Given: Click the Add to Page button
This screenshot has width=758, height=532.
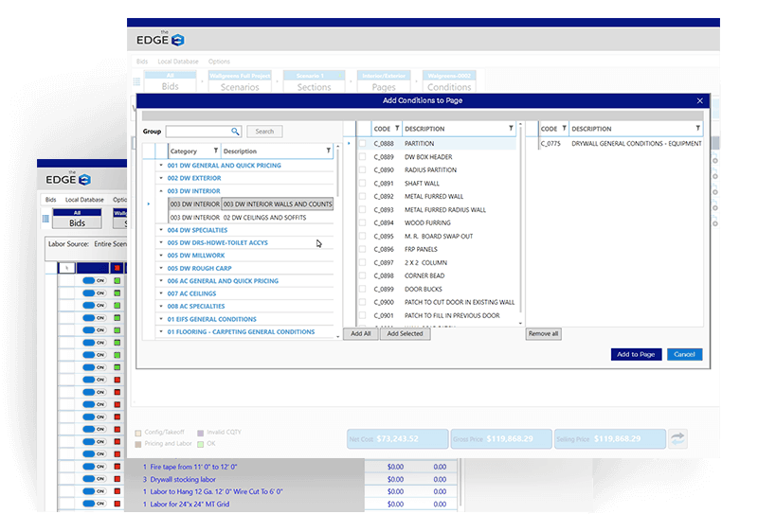Looking at the screenshot, I should [x=636, y=354].
